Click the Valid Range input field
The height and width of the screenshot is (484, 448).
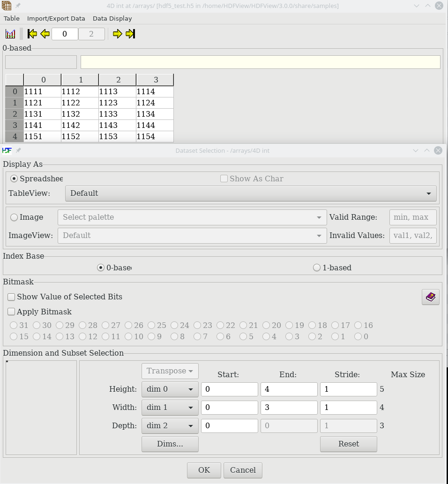click(413, 217)
